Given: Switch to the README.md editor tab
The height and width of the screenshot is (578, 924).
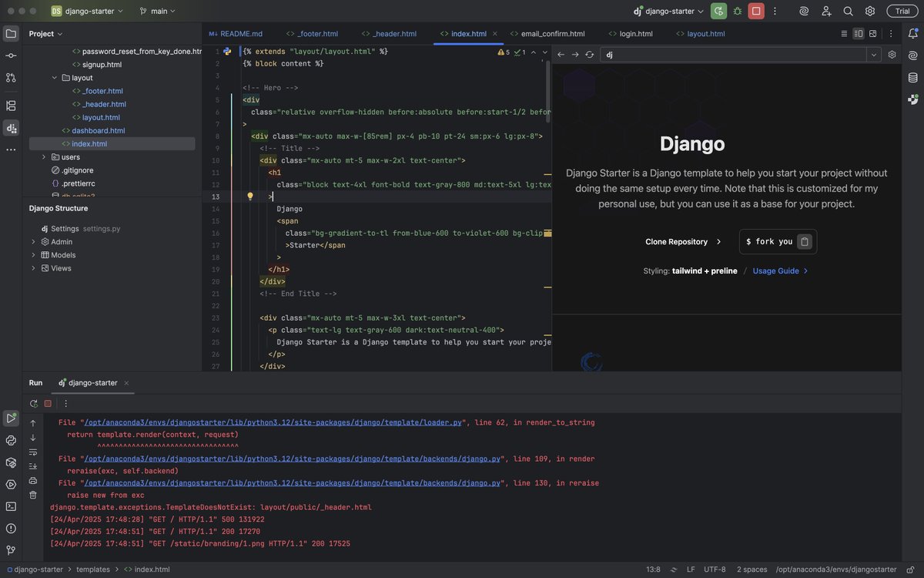Looking at the screenshot, I should (236, 34).
